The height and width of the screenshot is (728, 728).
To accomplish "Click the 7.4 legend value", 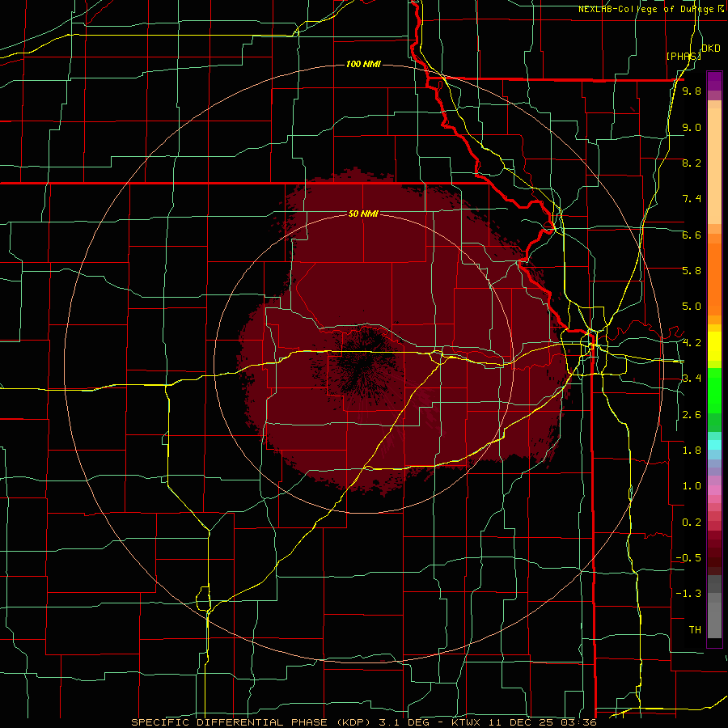I will tap(692, 199).
